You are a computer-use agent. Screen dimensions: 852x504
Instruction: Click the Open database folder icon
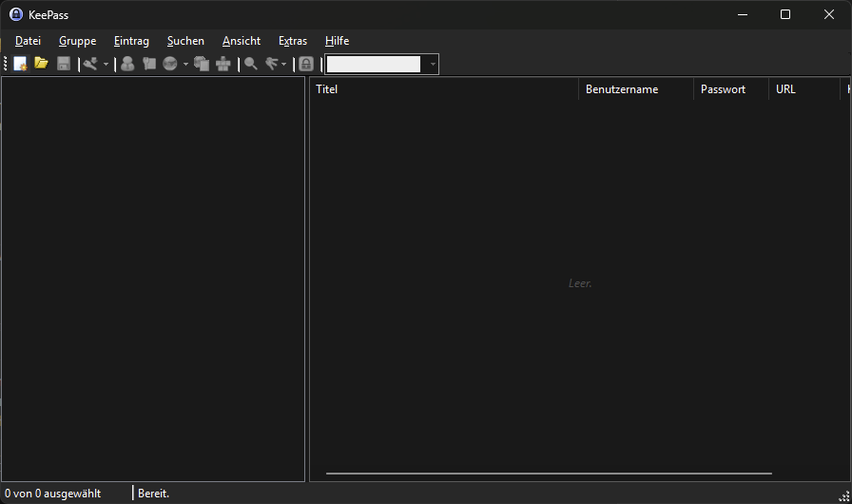pos(41,64)
